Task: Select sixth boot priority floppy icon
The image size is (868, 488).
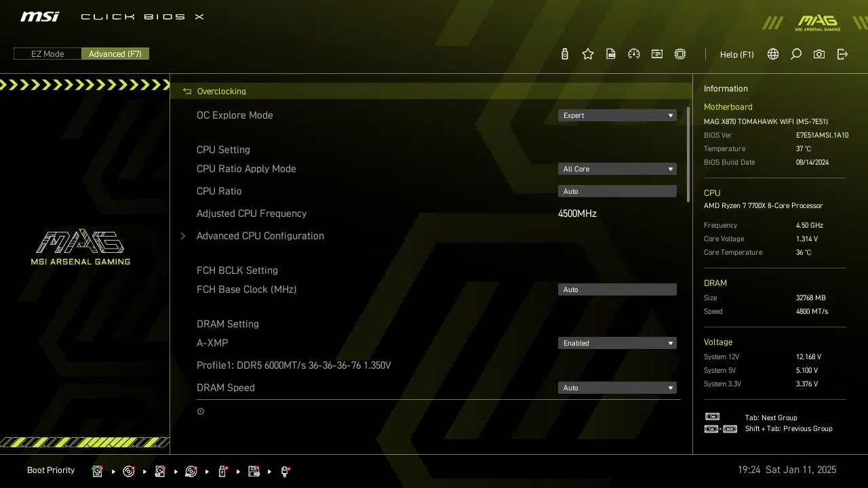Action: 254,471
